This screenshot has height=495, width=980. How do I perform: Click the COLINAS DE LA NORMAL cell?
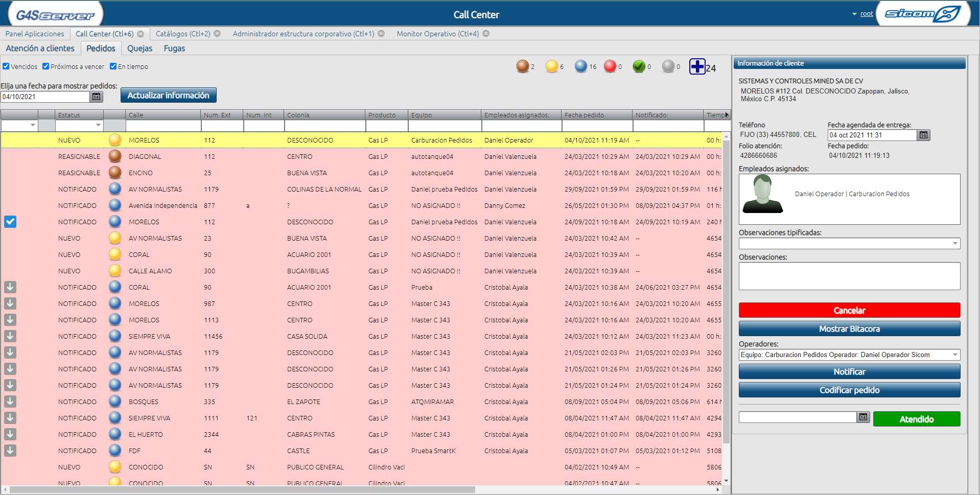pos(324,189)
